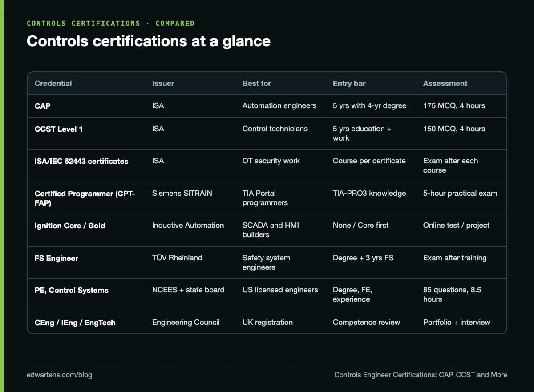Select the 'Best for' column header

tap(257, 83)
